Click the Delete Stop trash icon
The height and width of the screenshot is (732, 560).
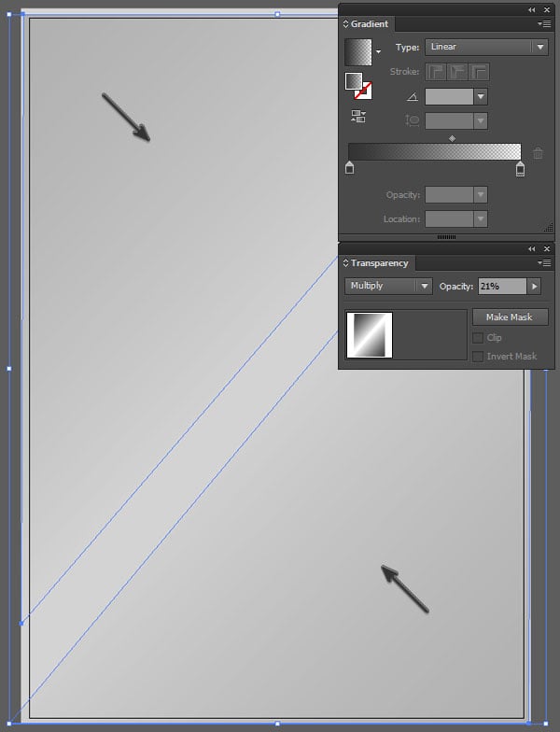538,153
